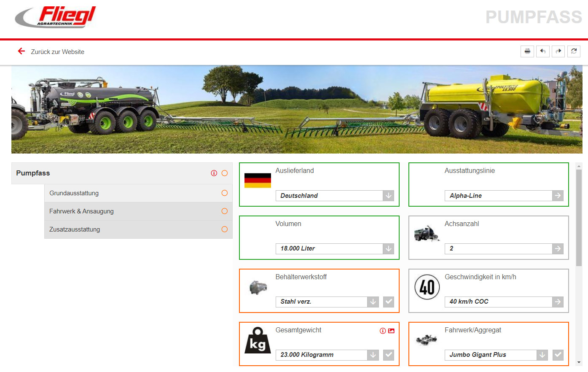Screen dimensions: 588x372
Task: Click the Gesamtgewicht info icon
Action: [x=383, y=331]
